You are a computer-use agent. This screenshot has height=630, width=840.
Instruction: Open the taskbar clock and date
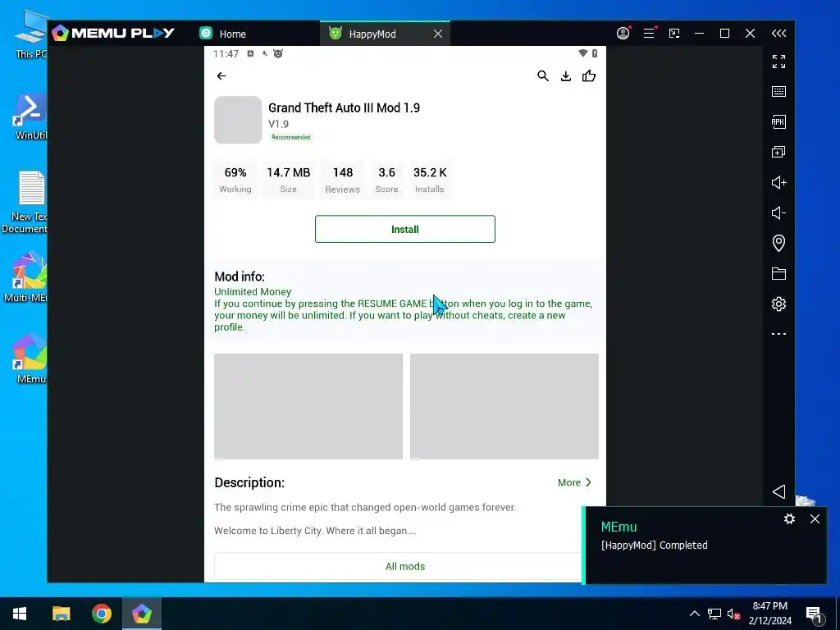pyautogui.click(x=769, y=614)
